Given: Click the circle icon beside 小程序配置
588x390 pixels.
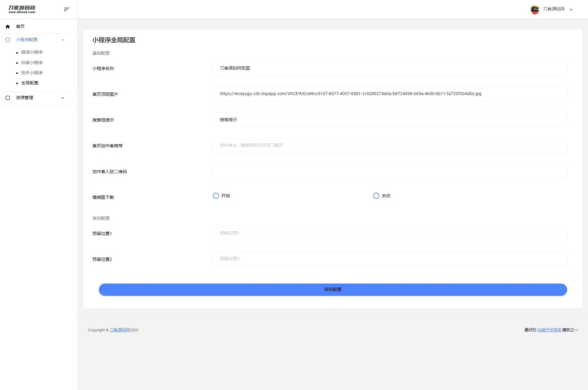Looking at the screenshot, I should [x=8, y=40].
